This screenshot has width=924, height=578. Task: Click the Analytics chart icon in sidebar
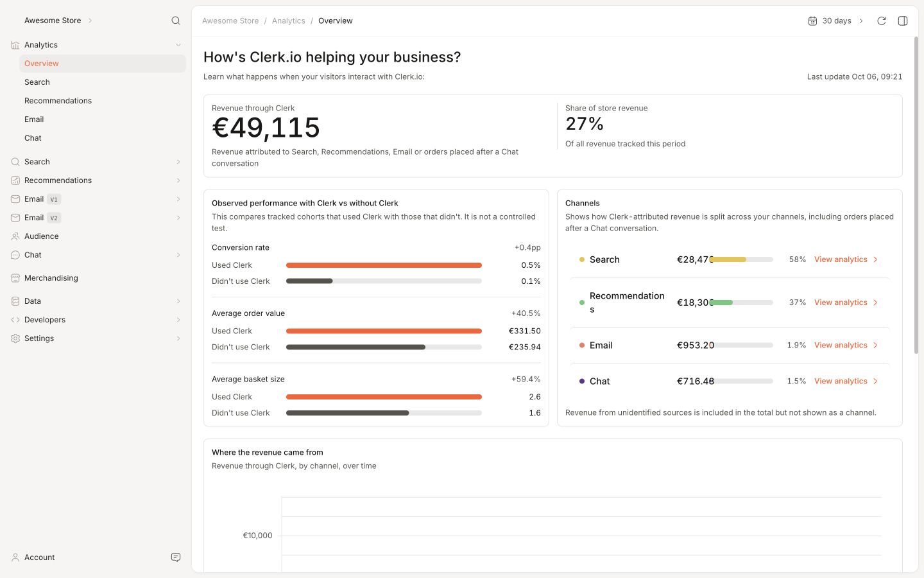(x=15, y=45)
